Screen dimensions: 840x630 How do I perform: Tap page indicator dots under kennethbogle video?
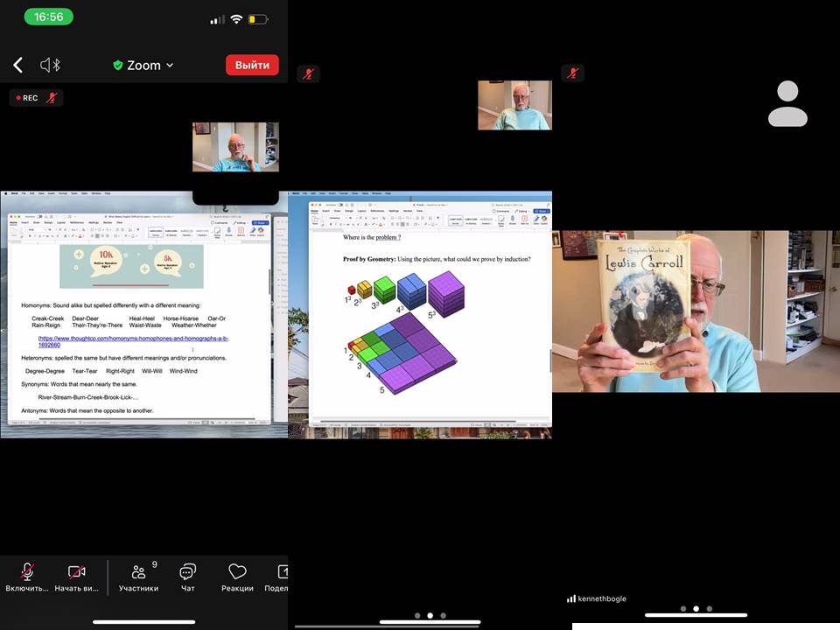point(696,608)
